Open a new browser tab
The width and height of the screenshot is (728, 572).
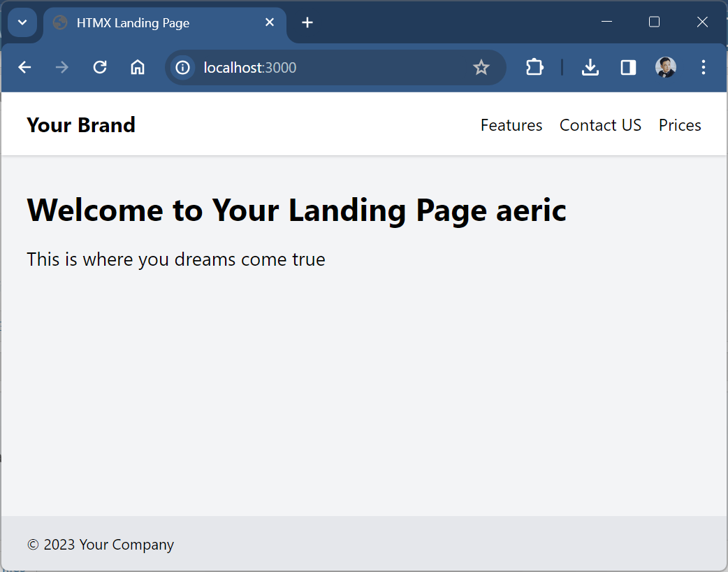(307, 22)
